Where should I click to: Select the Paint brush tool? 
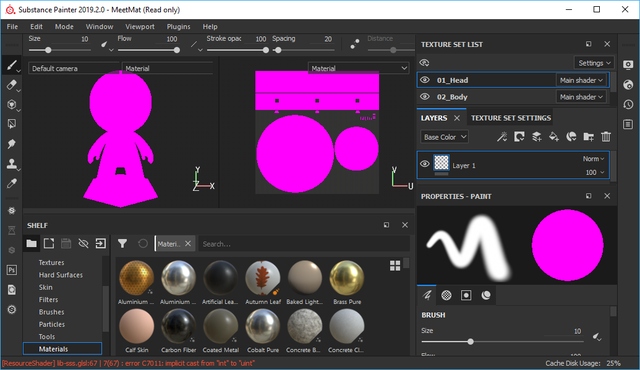click(11, 65)
